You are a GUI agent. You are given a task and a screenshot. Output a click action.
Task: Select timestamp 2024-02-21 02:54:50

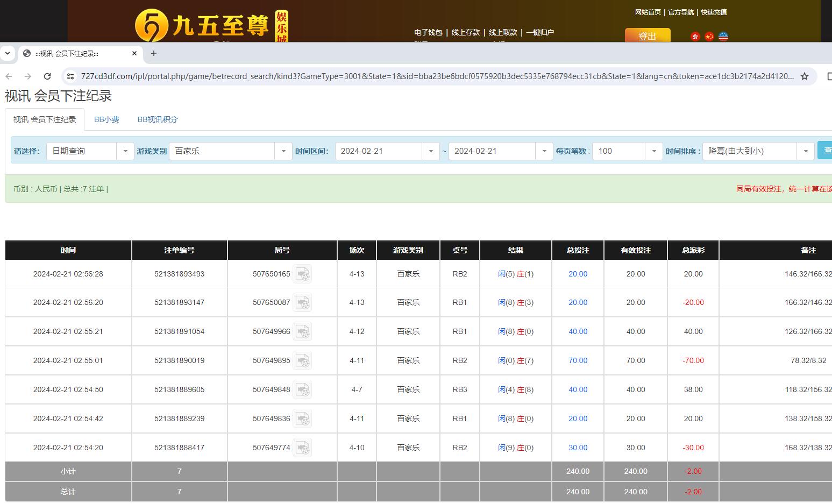[68, 389]
